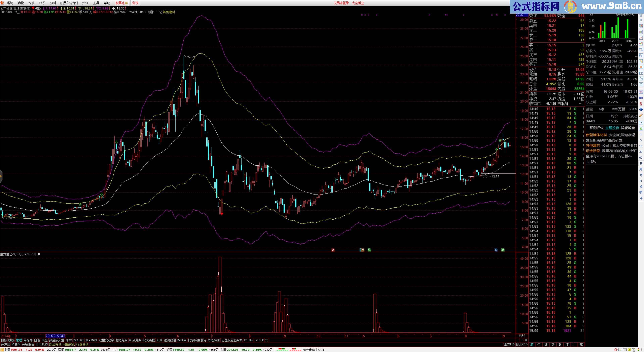This screenshot has width=644, height=352.
Task: Click the green refresh icon in right toolbar
Action: (x=641, y=129)
